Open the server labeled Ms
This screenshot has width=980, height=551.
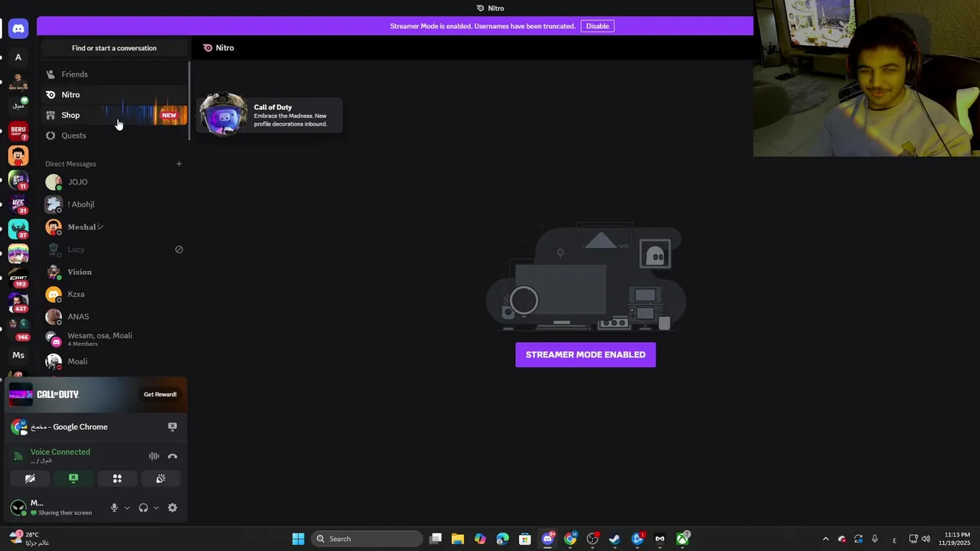(18, 355)
